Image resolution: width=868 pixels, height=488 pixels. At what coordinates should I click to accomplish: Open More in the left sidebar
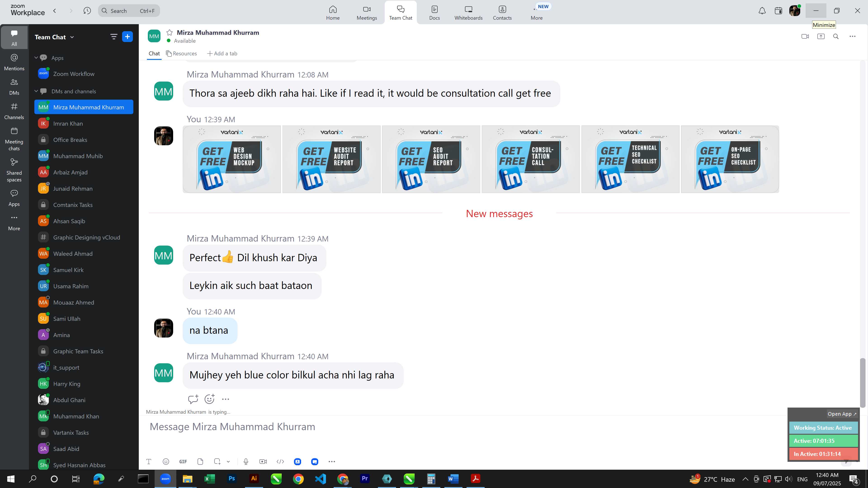click(x=14, y=222)
